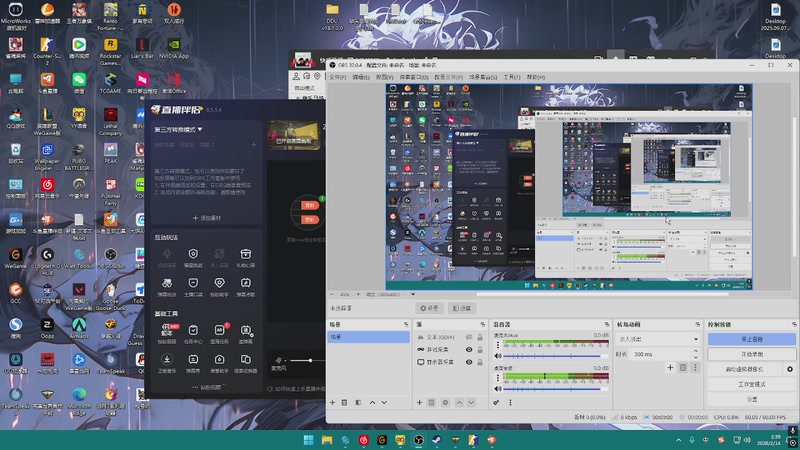Enable studio mode button in Controls

(752, 384)
